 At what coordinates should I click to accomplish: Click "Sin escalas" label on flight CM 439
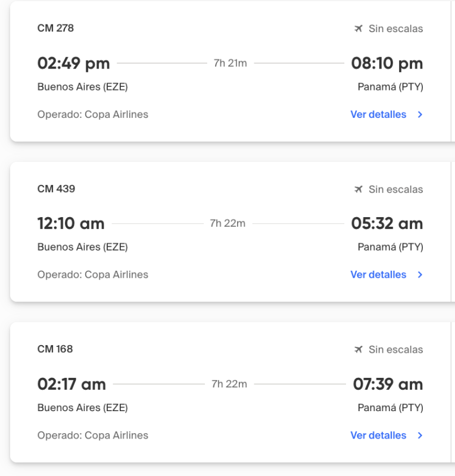tap(395, 189)
